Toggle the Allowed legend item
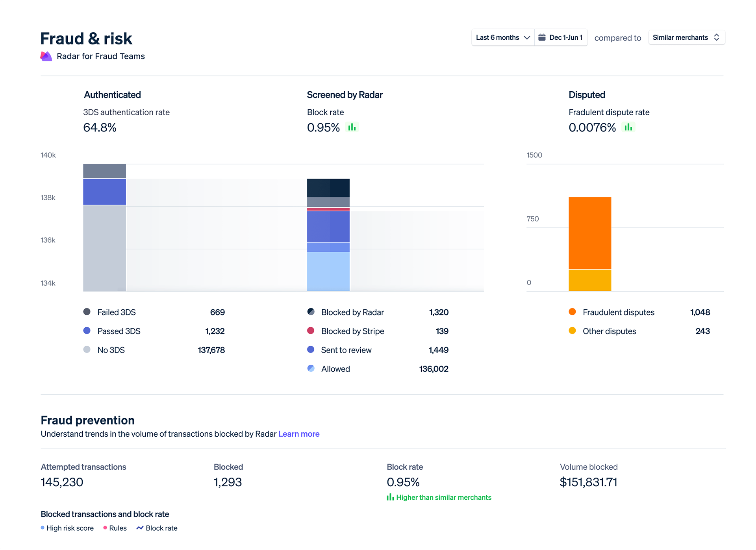Screen dimensions: 756x550 click(311, 368)
